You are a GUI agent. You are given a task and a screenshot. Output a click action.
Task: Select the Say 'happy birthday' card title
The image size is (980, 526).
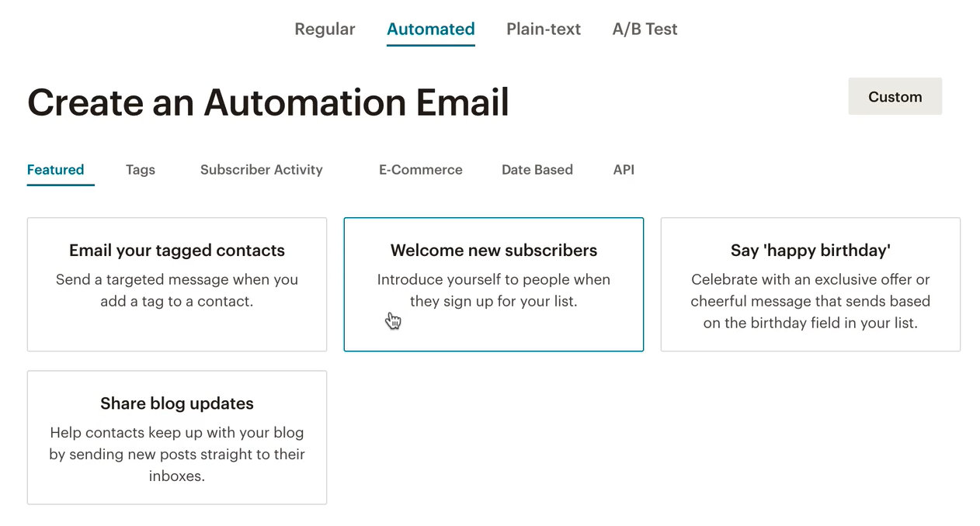[810, 251]
